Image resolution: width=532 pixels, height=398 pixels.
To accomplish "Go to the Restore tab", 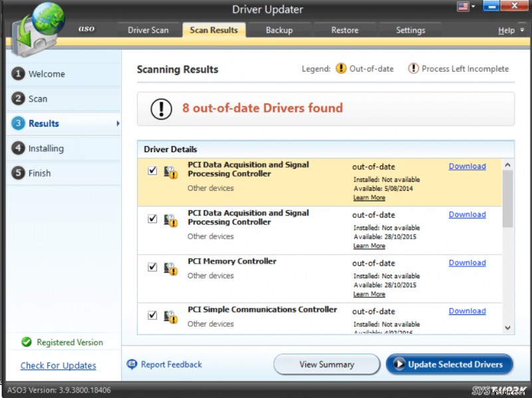I will click(344, 30).
